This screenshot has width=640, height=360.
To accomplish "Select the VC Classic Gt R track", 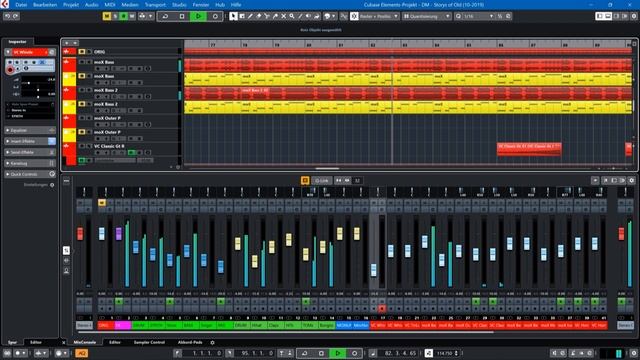I will [109, 146].
